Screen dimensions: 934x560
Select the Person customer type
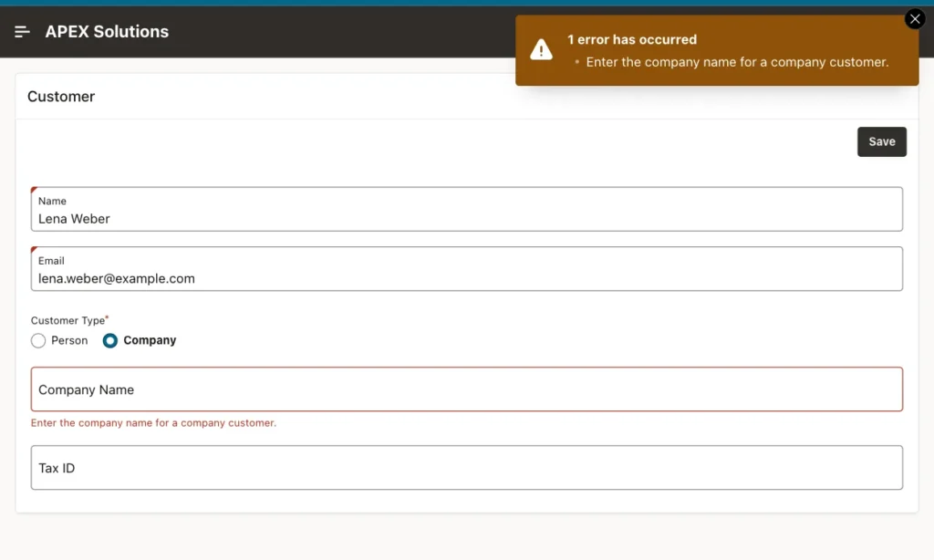[x=38, y=341]
